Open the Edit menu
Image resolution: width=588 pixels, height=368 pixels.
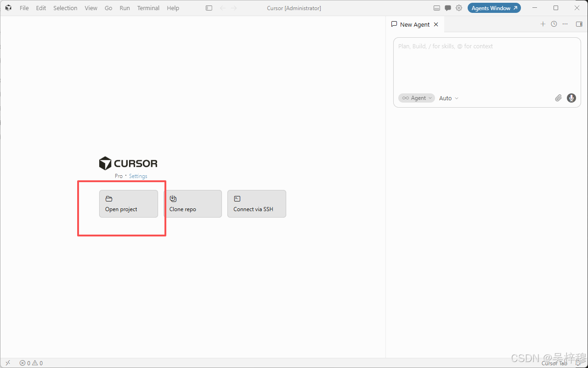(41, 8)
